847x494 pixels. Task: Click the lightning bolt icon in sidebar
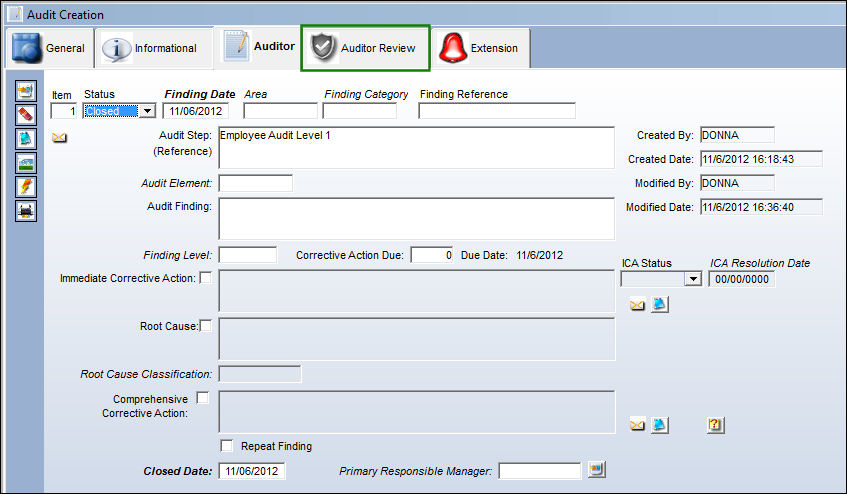26,187
